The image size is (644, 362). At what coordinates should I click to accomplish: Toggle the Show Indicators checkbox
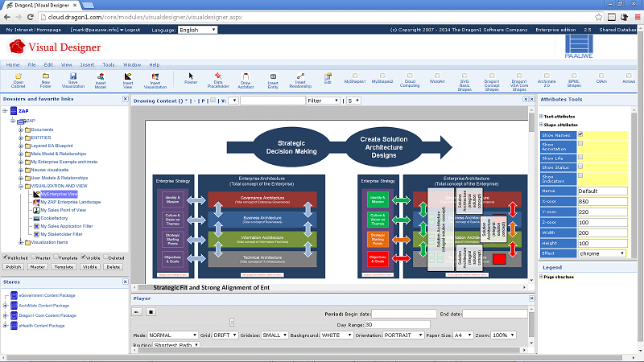pyautogui.click(x=580, y=175)
